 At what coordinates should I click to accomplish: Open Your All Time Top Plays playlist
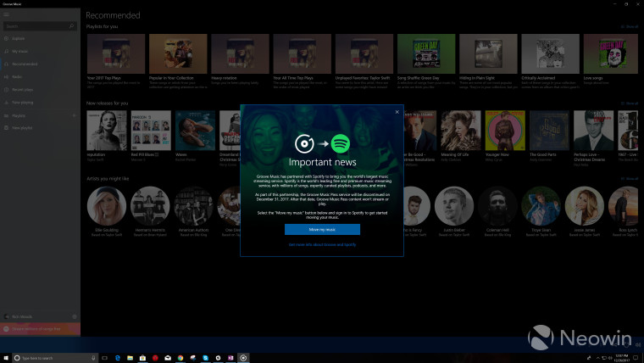click(x=302, y=53)
